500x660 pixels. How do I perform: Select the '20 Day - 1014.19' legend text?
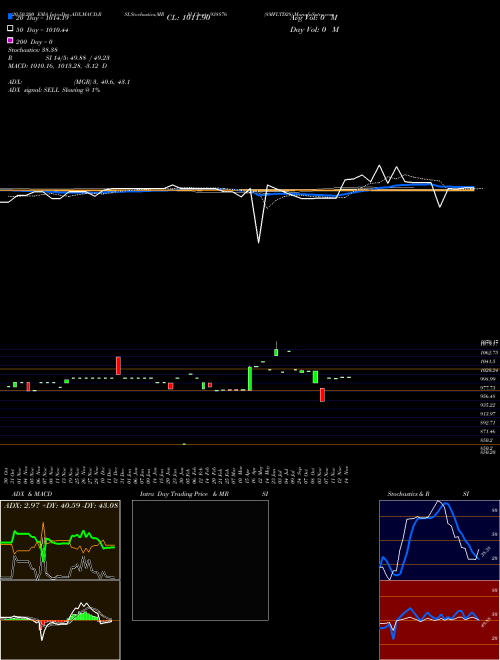(x=42, y=18)
